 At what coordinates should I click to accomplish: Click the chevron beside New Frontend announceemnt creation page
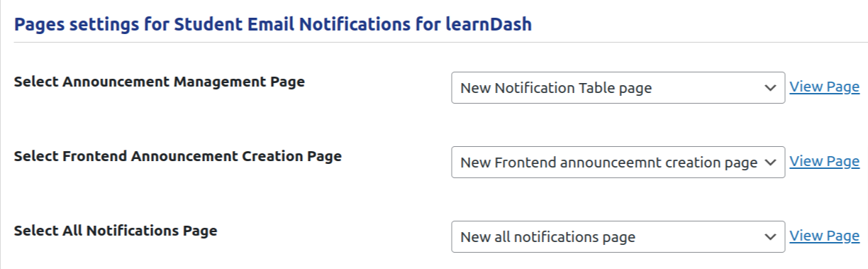tap(770, 163)
